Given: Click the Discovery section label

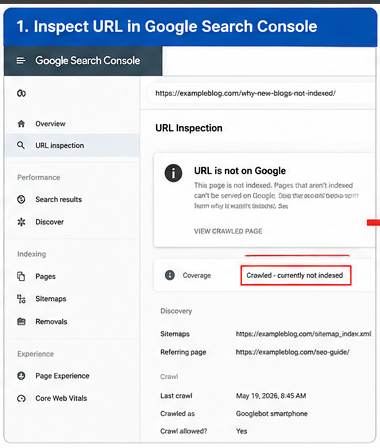Looking at the screenshot, I should [176, 311].
